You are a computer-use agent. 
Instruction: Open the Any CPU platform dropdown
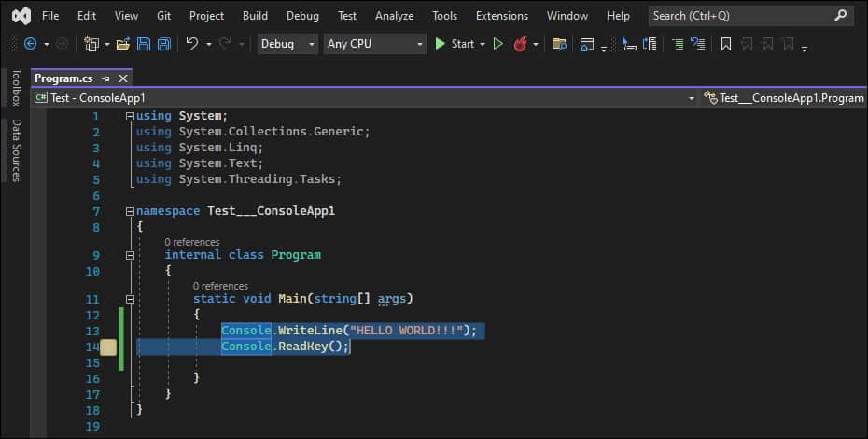(375, 44)
